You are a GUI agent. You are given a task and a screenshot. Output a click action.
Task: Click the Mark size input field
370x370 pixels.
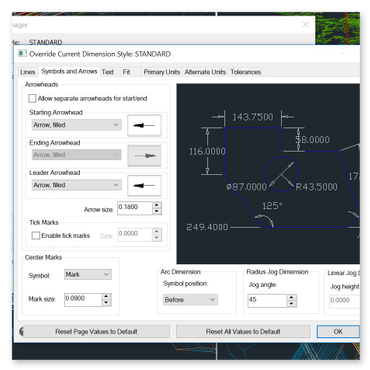pyautogui.click(x=83, y=300)
